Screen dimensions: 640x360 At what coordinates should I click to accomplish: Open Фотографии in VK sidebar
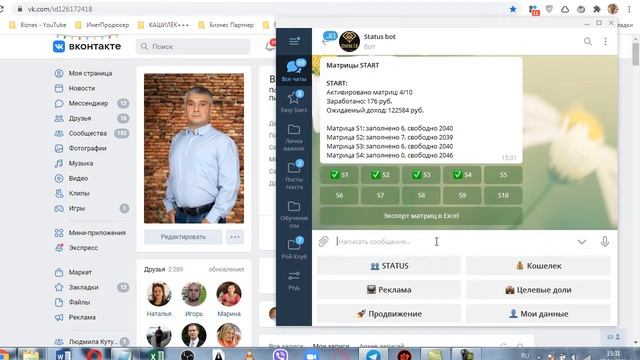tap(80, 148)
